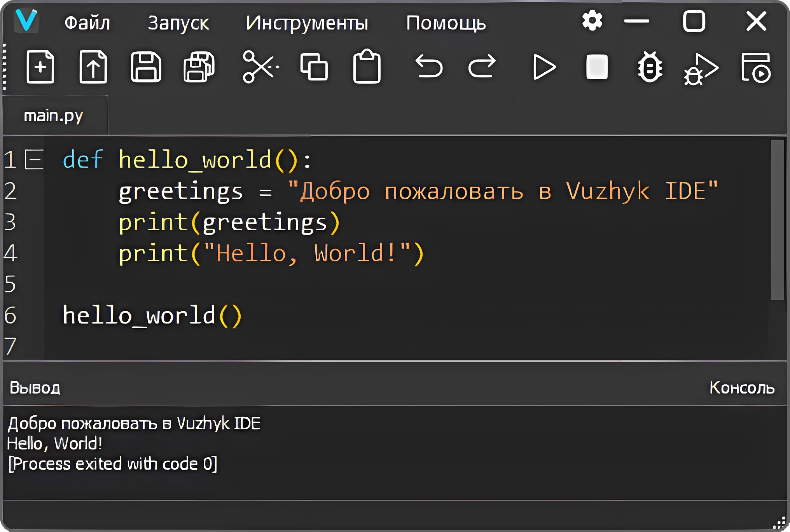
Task: Open the Файл menu
Action: pyautogui.click(x=87, y=23)
